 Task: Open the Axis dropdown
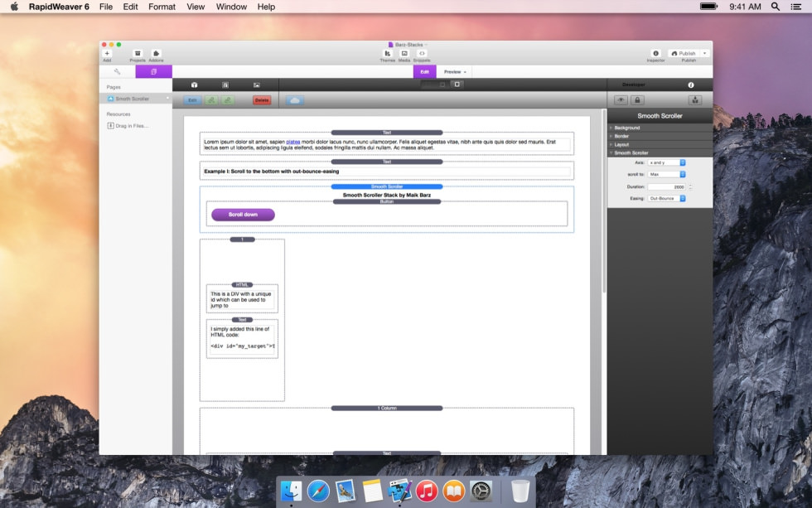coord(667,162)
